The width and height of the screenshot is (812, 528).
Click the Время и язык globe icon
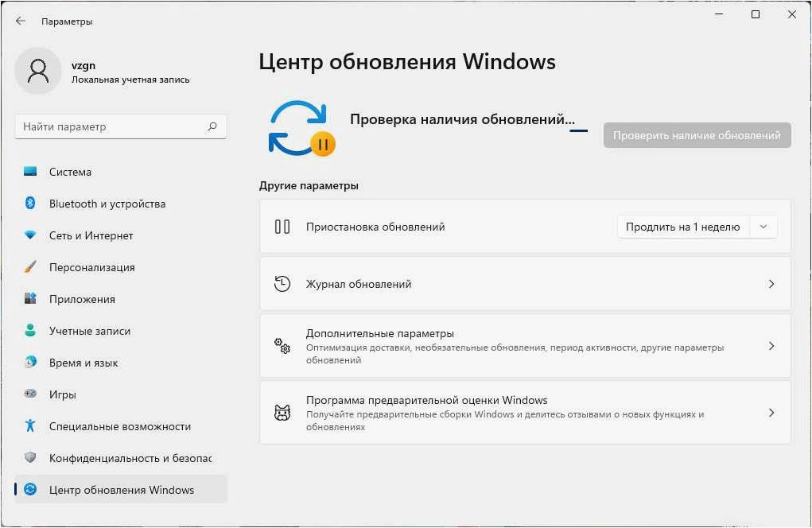[x=30, y=363]
